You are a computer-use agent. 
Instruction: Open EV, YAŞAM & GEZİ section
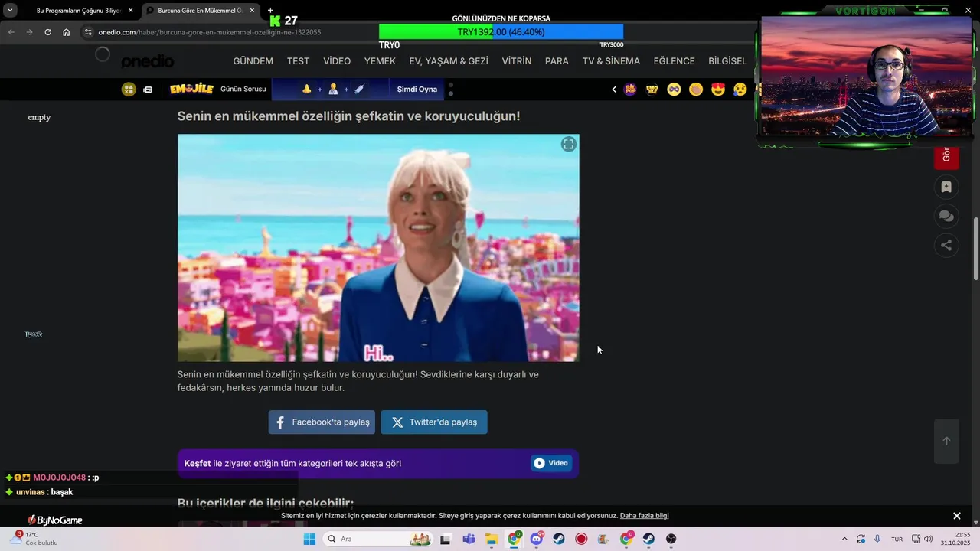pyautogui.click(x=449, y=61)
